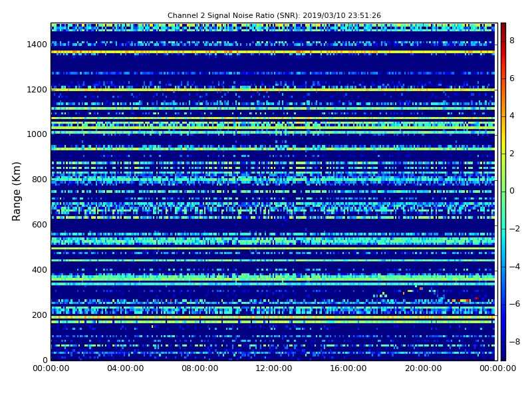Screen dimensions: 532x399
Task: Click the 800 range tick label
Action: pos(39,180)
